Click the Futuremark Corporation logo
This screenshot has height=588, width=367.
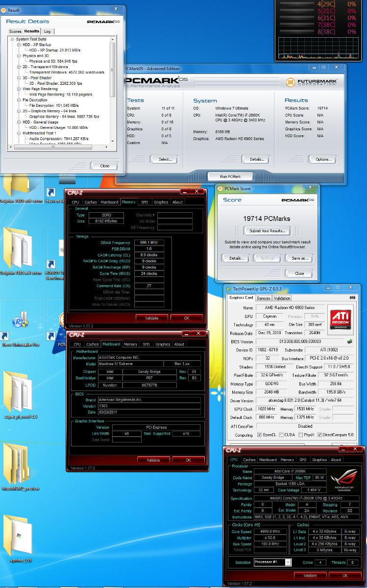[311, 82]
